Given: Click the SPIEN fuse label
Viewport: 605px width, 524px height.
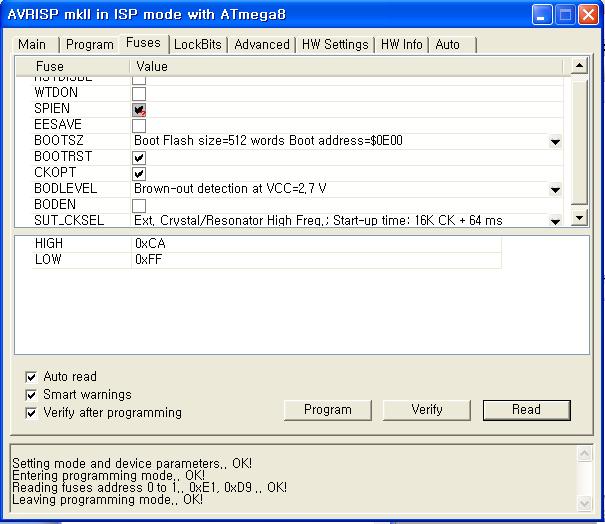Looking at the screenshot, I should (x=52, y=108).
